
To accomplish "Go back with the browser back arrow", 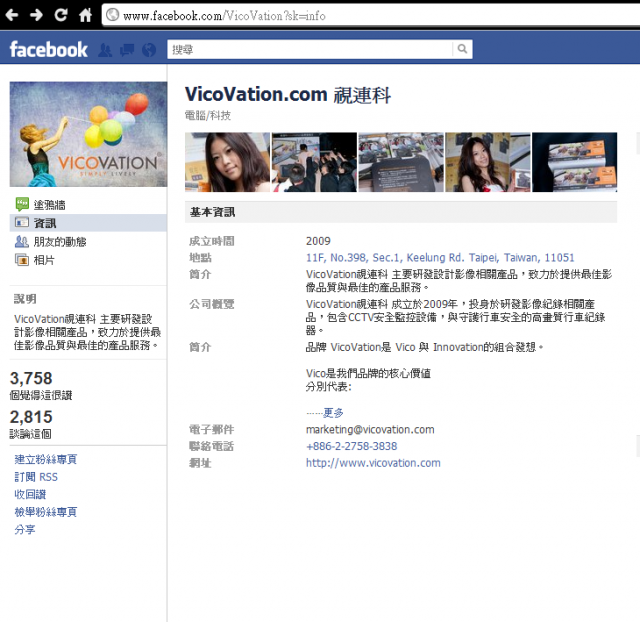I will point(12,16).
